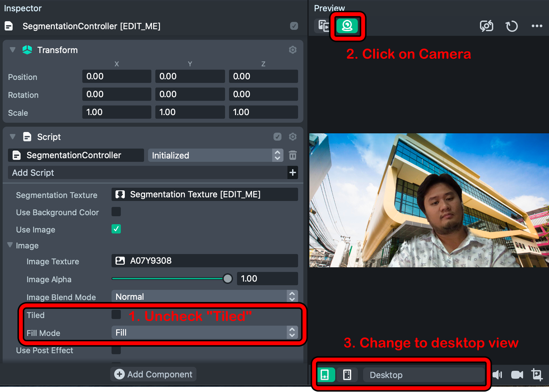Screen dimensions: 549x392
Task: Click the crop screenshot icon in Preview
Action: pyautogui.click(x=537, y=375)
